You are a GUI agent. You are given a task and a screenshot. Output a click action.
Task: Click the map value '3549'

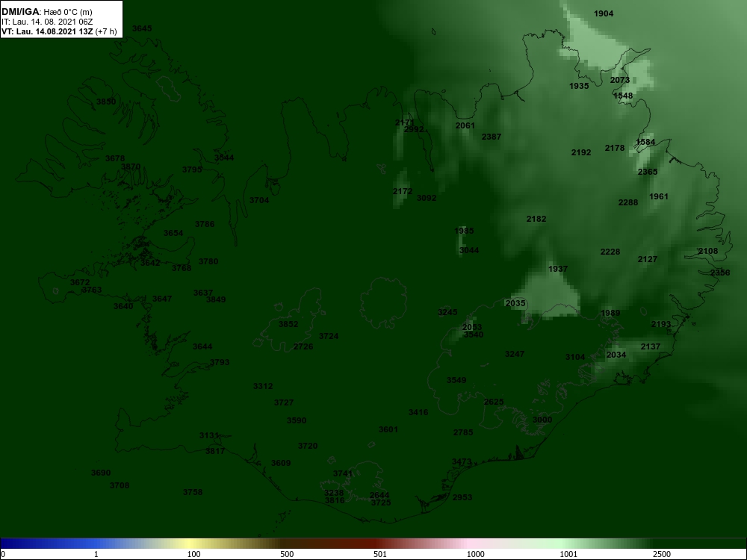pos(456,380)
